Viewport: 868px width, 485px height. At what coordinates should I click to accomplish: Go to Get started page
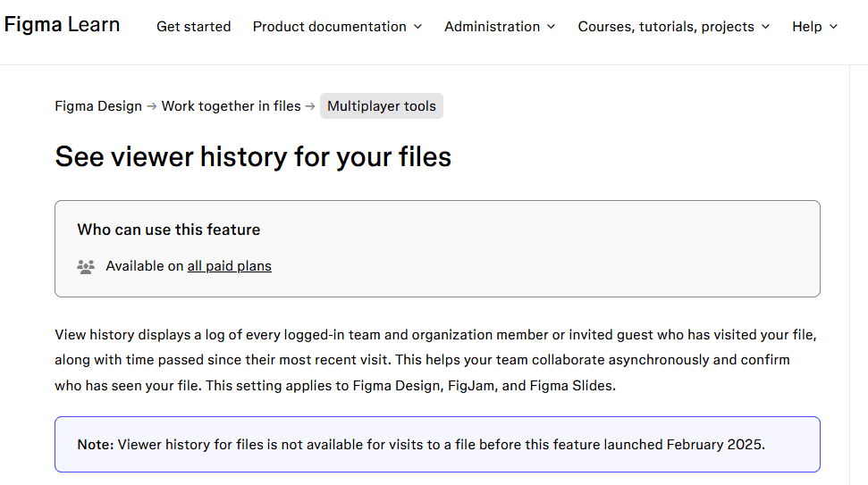pyautogui.click(x=194, y=27)
